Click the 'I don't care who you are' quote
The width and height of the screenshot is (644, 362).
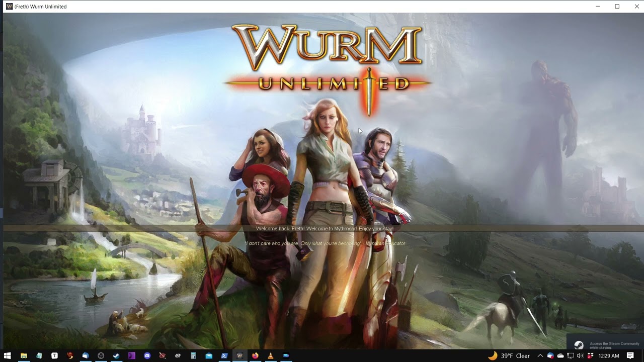point(325,243)
